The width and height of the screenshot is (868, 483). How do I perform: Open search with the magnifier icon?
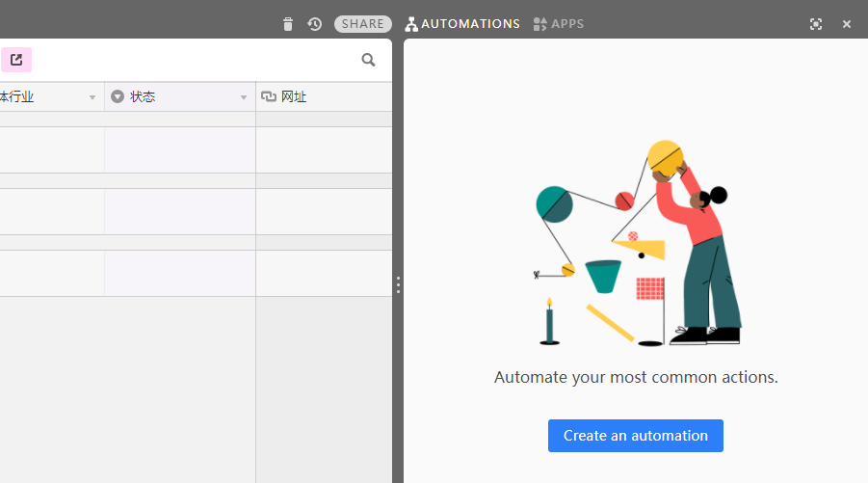tap(368, 60)
